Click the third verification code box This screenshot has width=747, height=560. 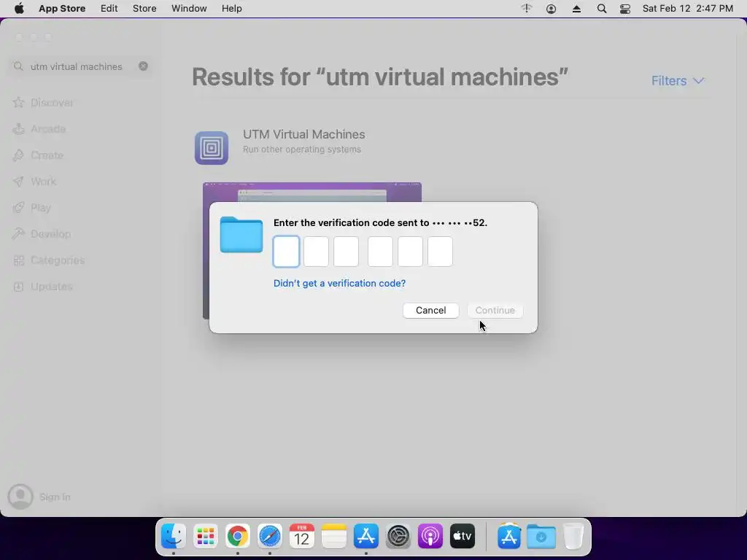346,252
